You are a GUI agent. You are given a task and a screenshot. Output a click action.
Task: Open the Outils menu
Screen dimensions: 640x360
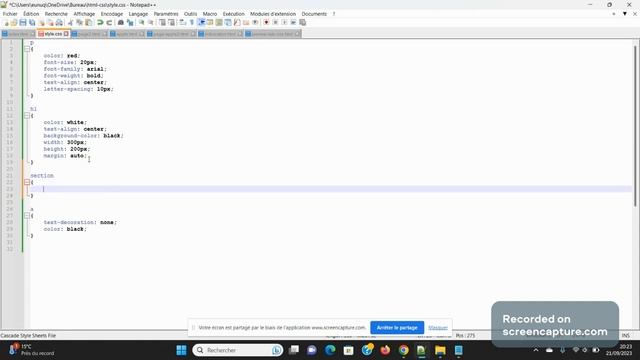click(190, 14)
